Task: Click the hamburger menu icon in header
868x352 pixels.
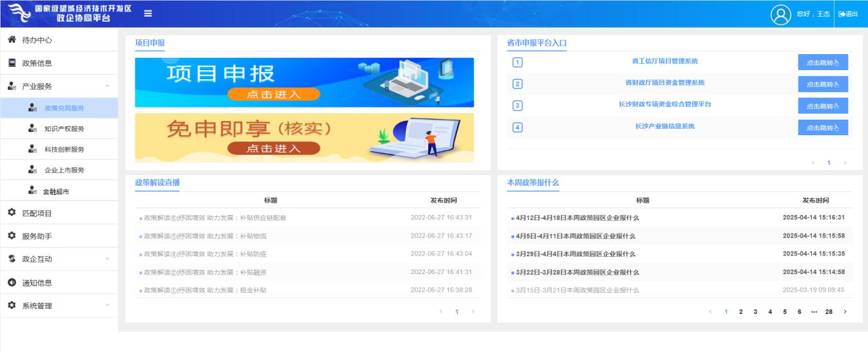Action: tap(148, 14)
